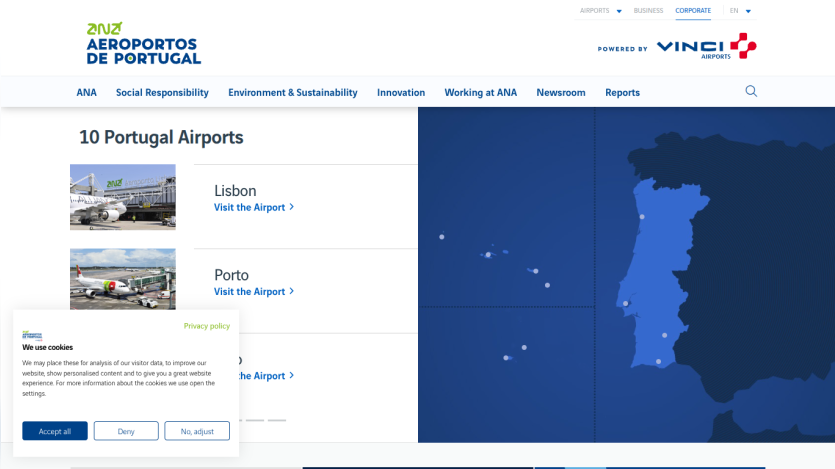Image resolution: width=835 pixels, height=469 pixels.
Task: Open the Innovation menu
Action: [x=401, y=93]
